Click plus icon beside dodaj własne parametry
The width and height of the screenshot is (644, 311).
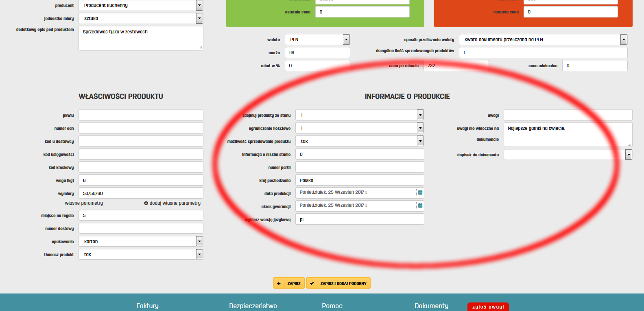coord(146,203)
